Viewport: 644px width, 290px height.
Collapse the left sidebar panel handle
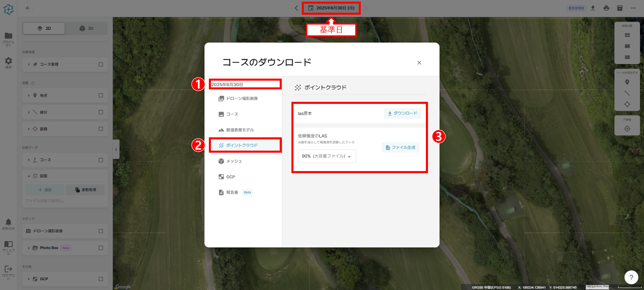[116, 149]
